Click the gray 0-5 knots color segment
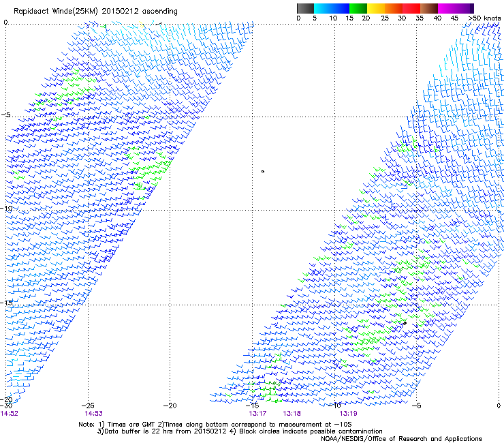Image resolution: width=504 pixels, height=443 pixels. (305, 8)
